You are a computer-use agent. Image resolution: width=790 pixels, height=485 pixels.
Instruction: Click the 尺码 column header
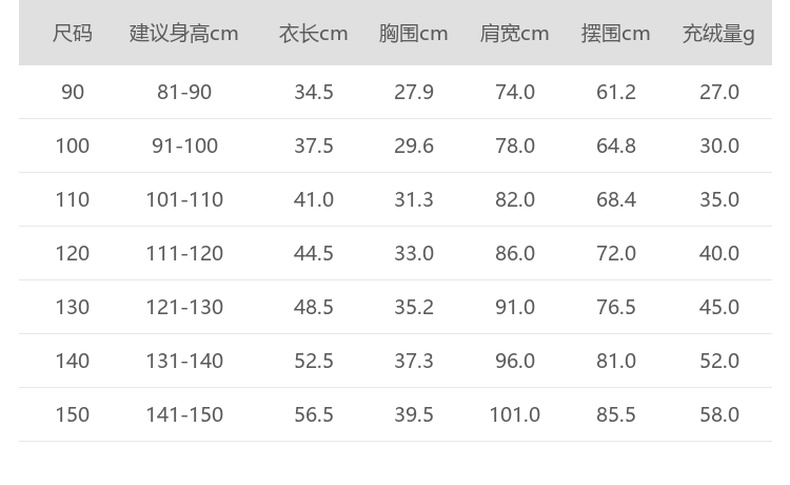[x=72, y=33]
